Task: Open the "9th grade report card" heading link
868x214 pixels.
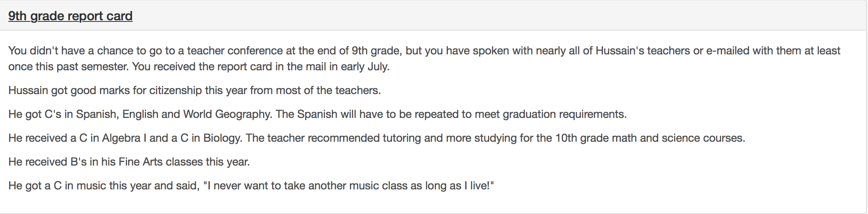Action: tap(70, 16)
